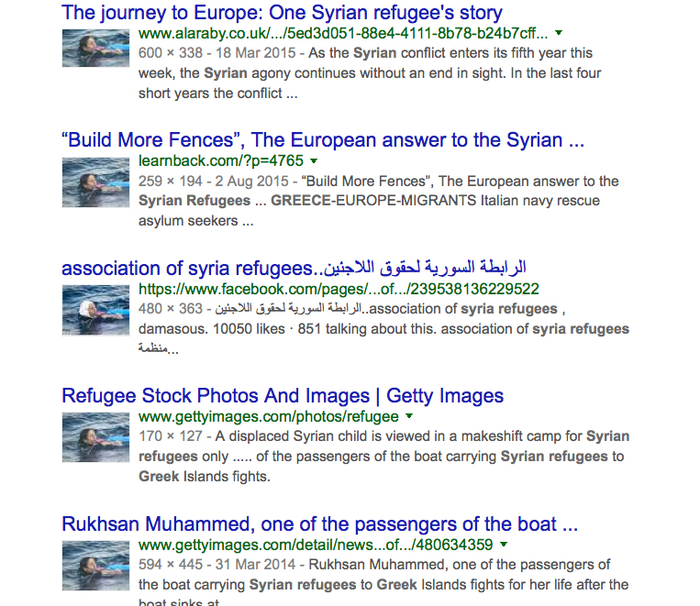
Task: Open the 'Rukhsan Muhammed' result title
Action: click(319, 524)
